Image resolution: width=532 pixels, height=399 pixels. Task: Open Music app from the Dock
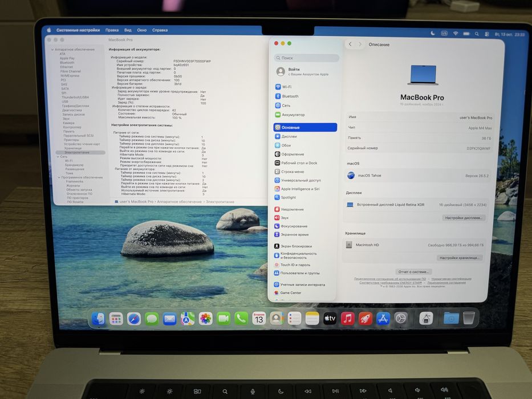coord(347,319)
